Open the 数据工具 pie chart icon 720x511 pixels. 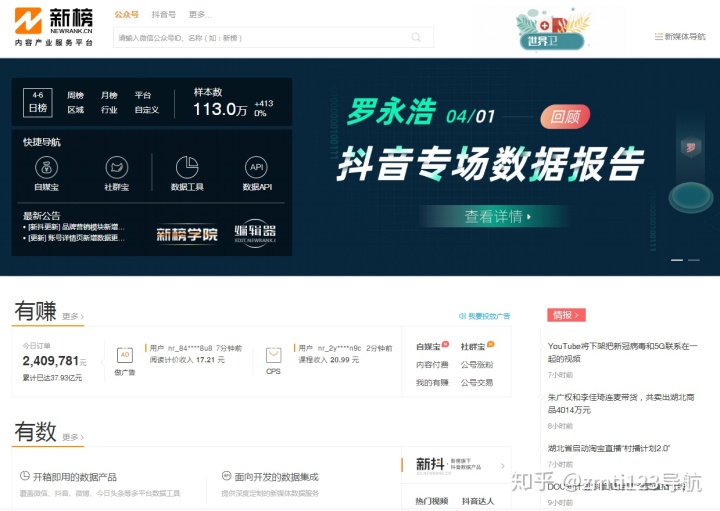(187, 167)
